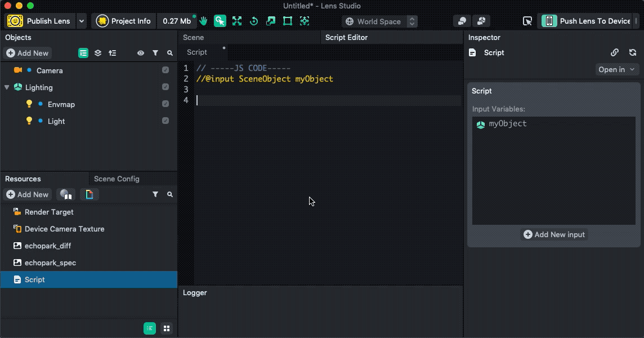The image size is (644, 338).
Task: Open the chat bubble help icon
Action: click(x=462, y=21)
